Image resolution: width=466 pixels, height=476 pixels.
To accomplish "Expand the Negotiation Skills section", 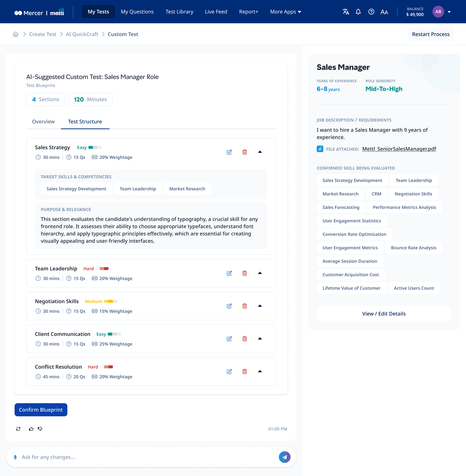I will click(260, 306).
